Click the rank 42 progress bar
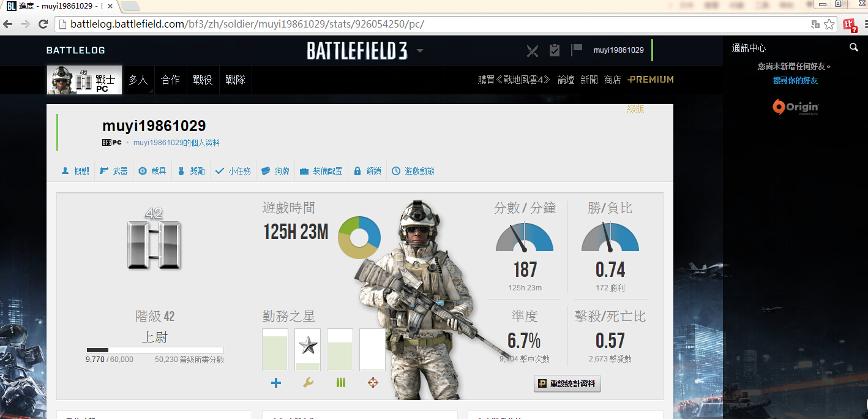Viewport: 868px width, 419px height. tap(155, 350)
